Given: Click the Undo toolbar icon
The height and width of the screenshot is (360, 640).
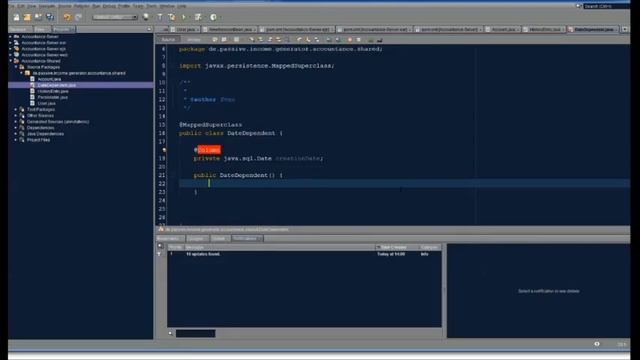Looking at the screenshot, I should point(67,17).
